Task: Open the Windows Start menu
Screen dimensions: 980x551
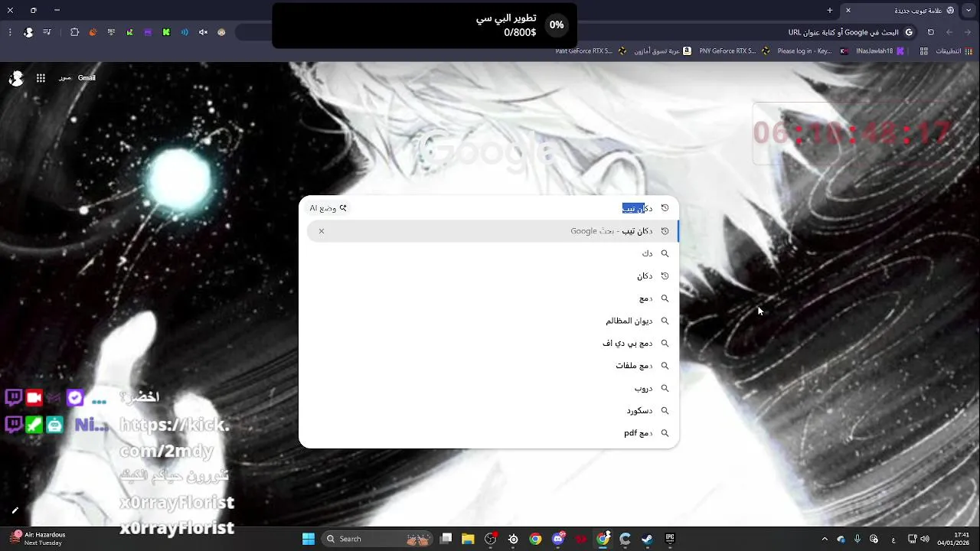Action: [309, 539]
